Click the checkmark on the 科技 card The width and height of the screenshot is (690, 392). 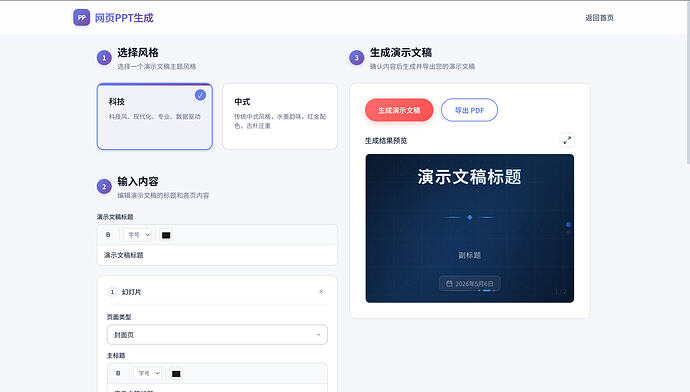(200, 95)
